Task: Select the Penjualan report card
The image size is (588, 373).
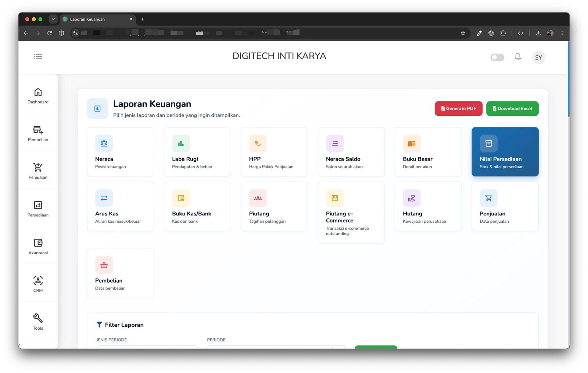Action: click(x=505, y=207)
